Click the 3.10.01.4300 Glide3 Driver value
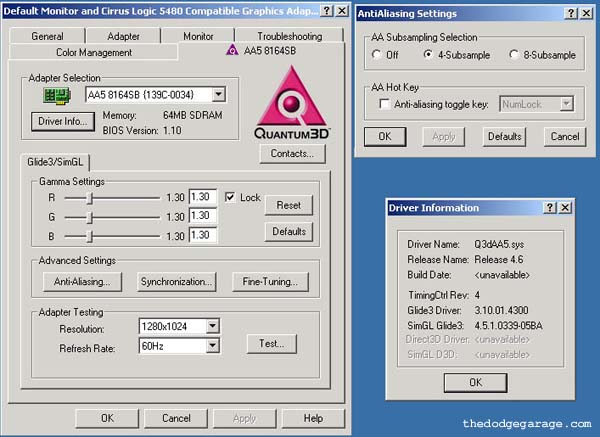Screen dimensions: 600x437 click(x=501, y=310)
